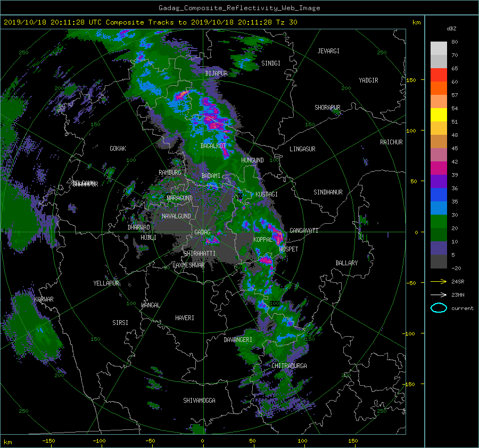Click the blue 35-36 dBZ color swatch
Screen dimensions: 479x448
[x=439, y=195]
